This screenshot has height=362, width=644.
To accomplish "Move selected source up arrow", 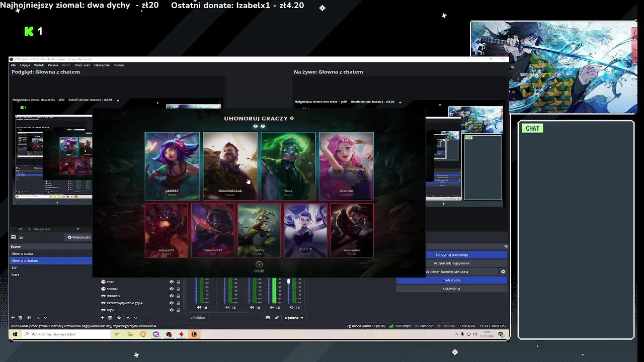I will 128,318.
